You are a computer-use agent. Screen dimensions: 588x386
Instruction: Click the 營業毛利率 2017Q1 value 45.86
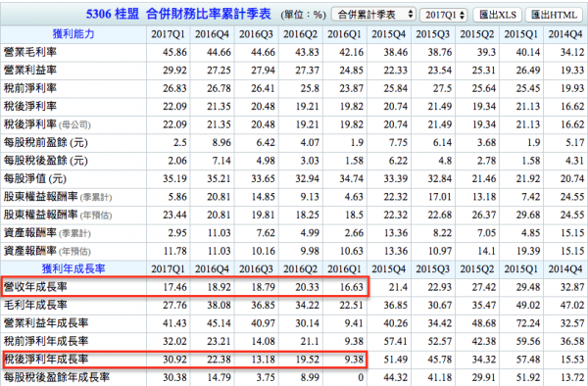coord(174,52)
